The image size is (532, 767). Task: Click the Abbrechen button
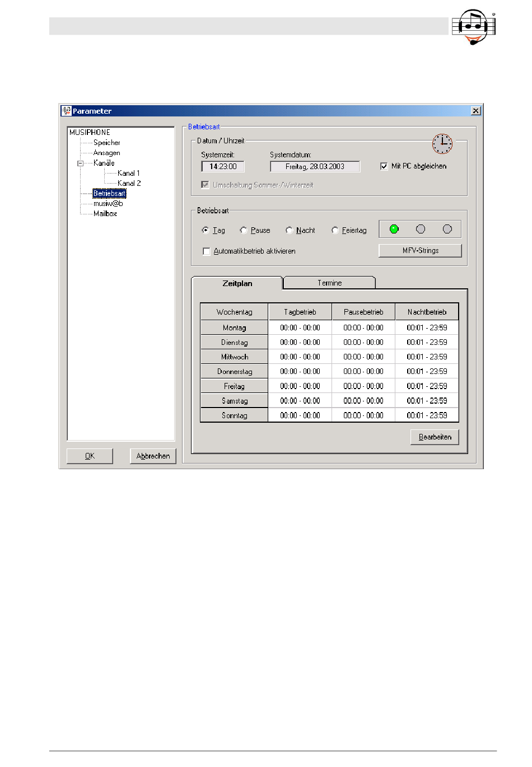[x=153, y=456]
